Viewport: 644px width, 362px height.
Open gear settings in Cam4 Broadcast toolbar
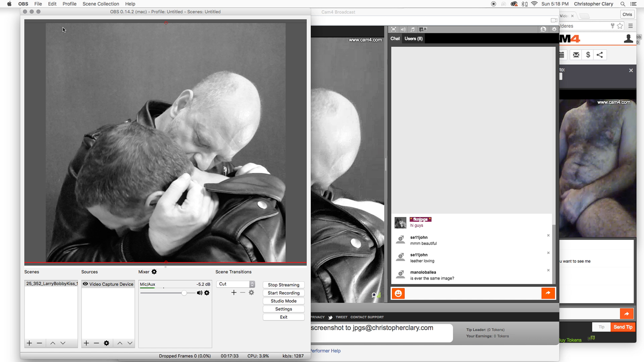pos(554,29)
